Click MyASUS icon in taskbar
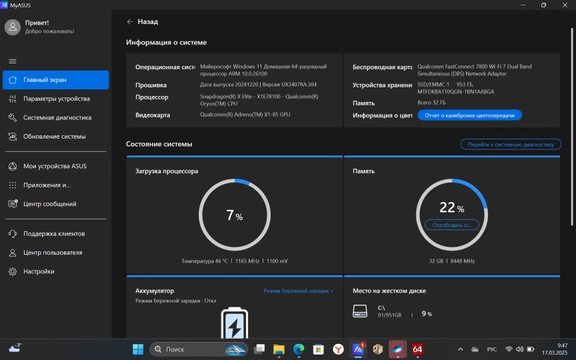 coord(358,349)
